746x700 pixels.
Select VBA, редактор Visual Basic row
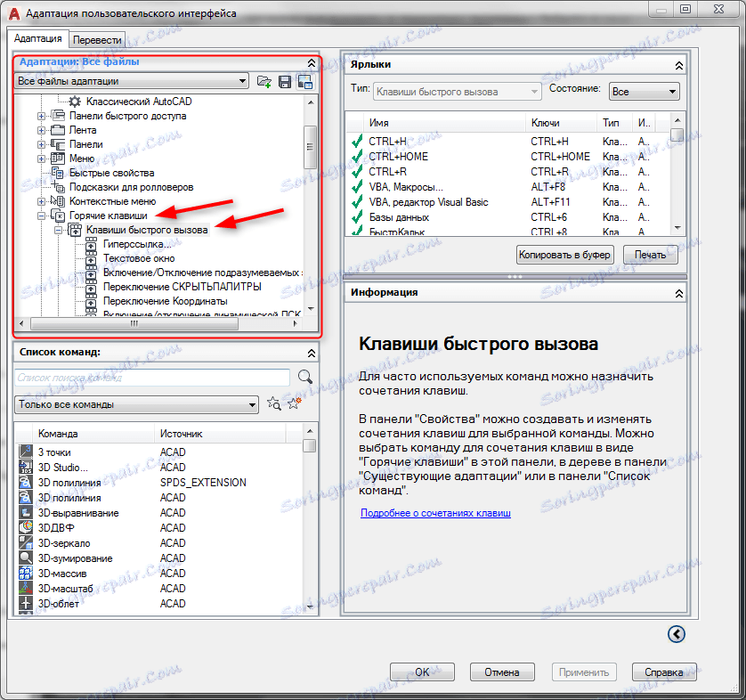507,202
